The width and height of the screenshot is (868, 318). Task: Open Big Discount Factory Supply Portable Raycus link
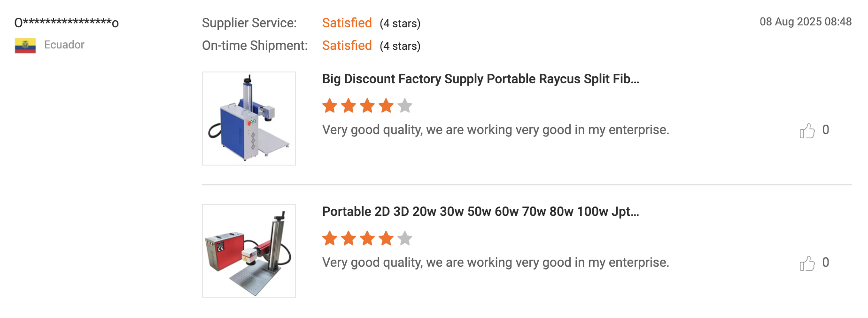(x=480, y=79)
